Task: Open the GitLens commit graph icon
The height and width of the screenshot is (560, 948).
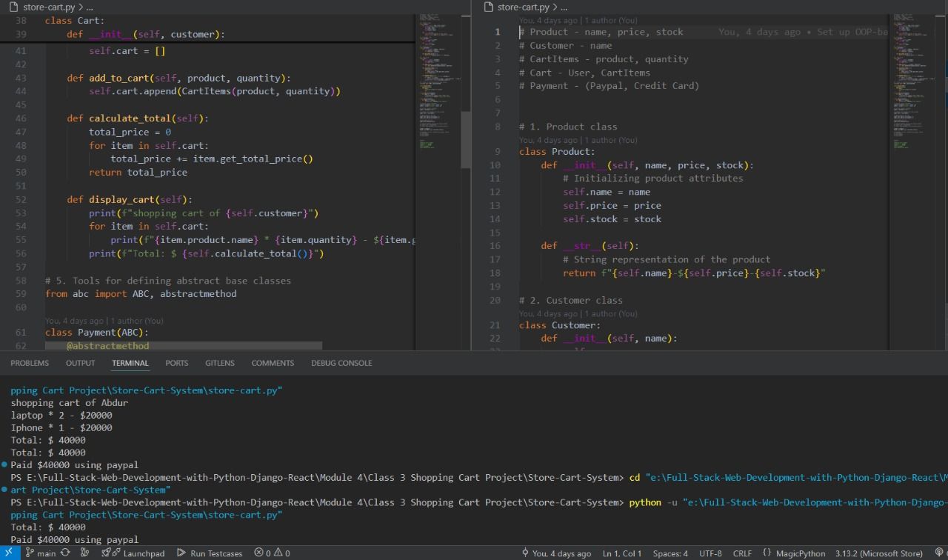Action: pos(85,553)
